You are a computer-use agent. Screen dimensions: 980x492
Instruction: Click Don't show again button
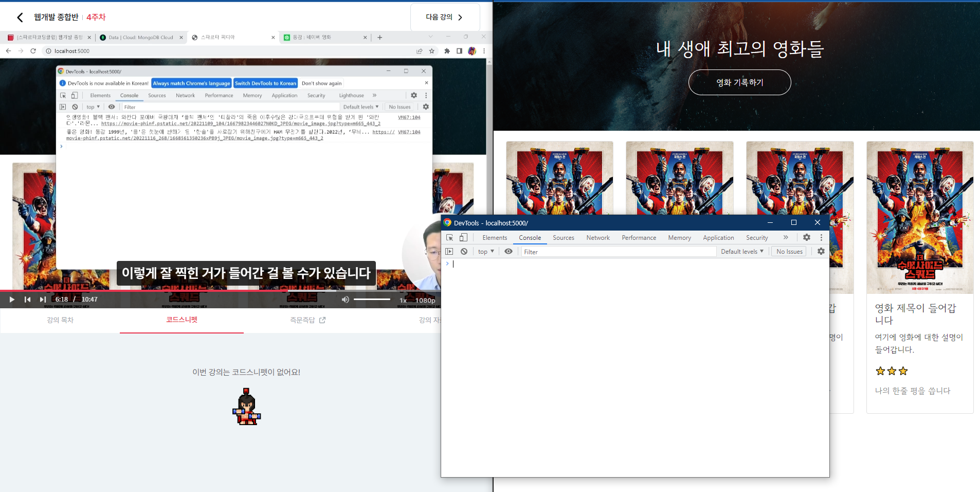pyautogui.click(x=321, y=83)
